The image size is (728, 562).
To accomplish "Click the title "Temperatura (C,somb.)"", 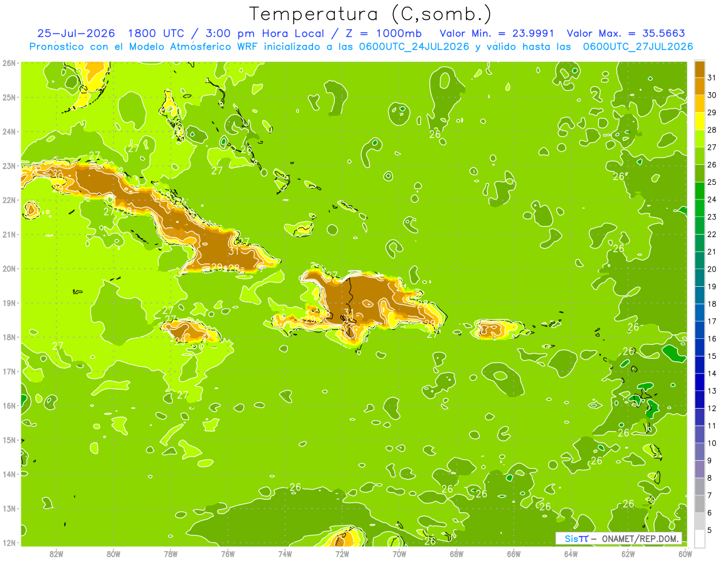I will tap(371, 14).
